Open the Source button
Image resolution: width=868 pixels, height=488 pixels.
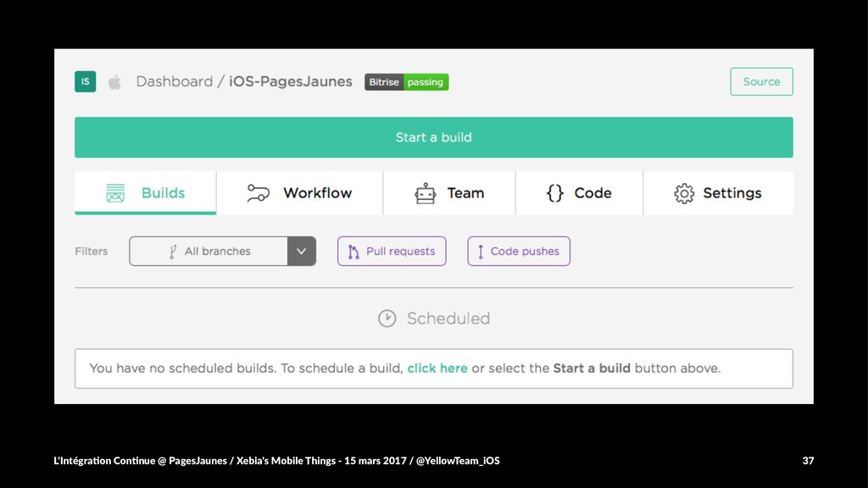[x=761, y=81]
